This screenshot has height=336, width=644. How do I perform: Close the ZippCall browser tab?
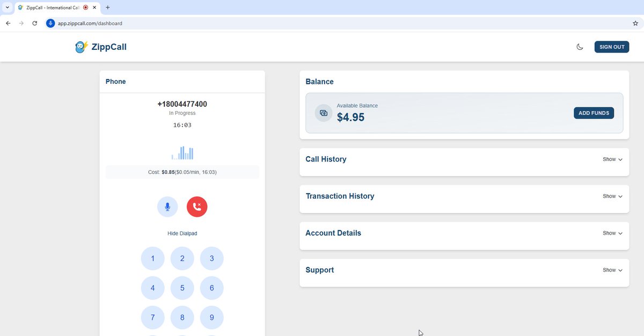(x=95, y=8)
